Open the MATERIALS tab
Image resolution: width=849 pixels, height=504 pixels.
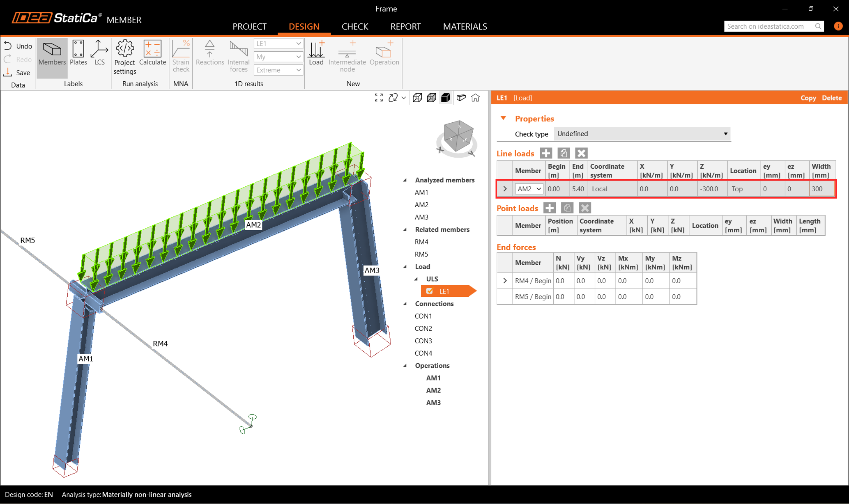point(465,27)
